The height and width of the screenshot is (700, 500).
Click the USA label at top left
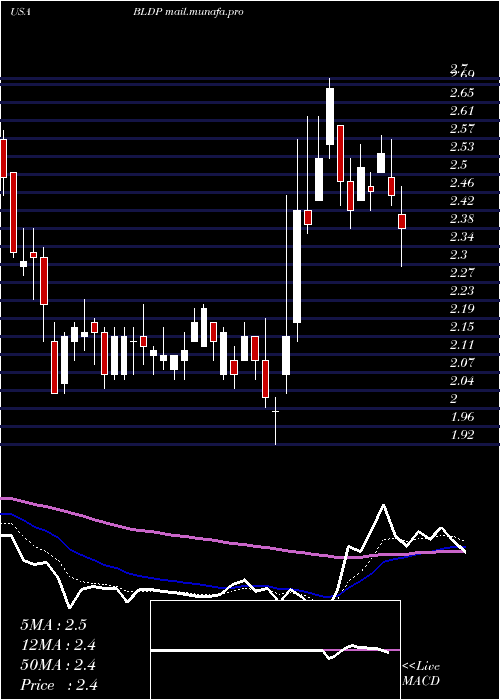pos(20,12)
